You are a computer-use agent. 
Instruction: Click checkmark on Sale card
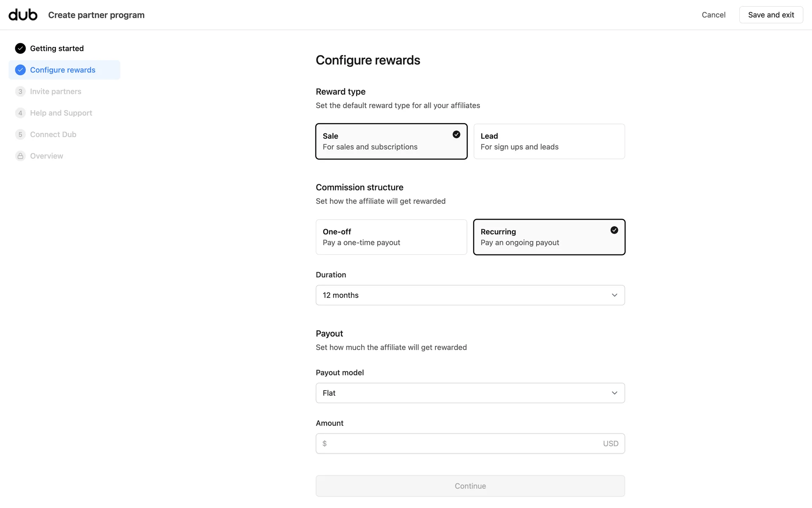coord(456,134)
